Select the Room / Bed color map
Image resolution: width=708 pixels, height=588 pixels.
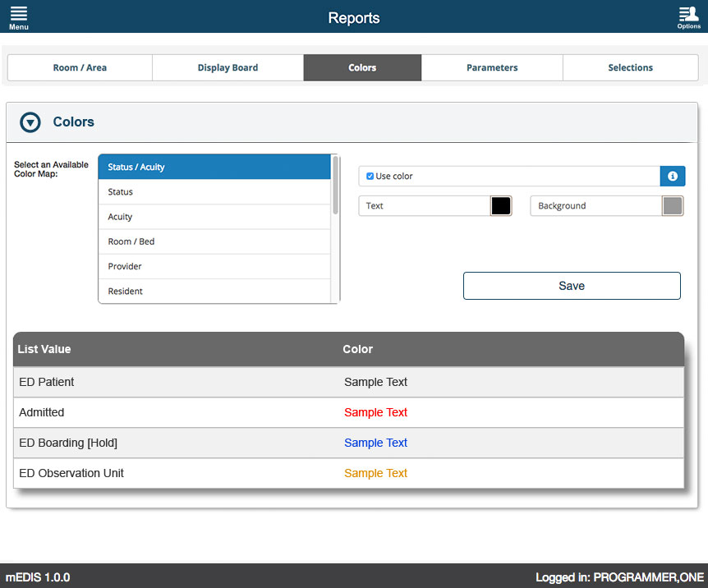[214, 241]
